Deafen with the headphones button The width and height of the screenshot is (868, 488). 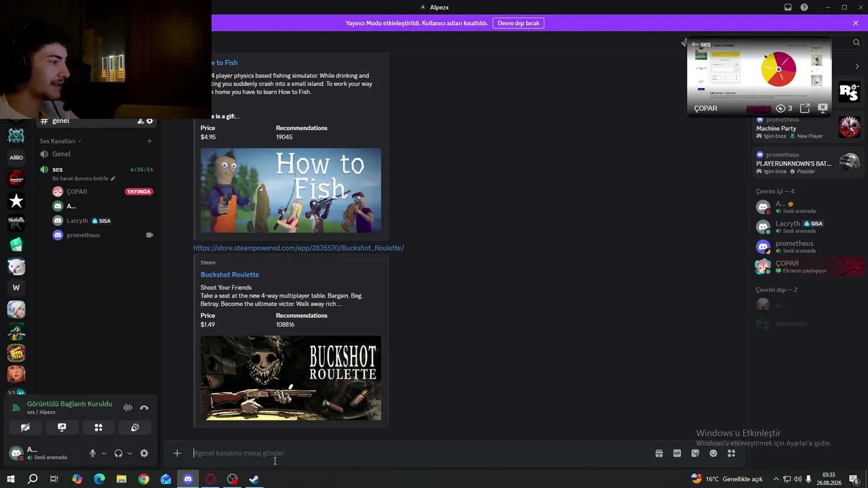pyautogui.click(x=118, y=453)
